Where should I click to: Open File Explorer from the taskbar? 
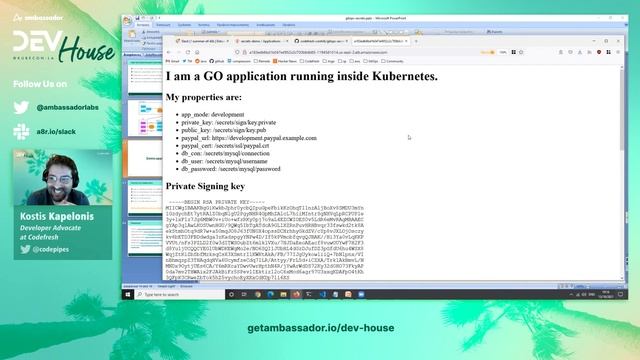pos(283,294)
